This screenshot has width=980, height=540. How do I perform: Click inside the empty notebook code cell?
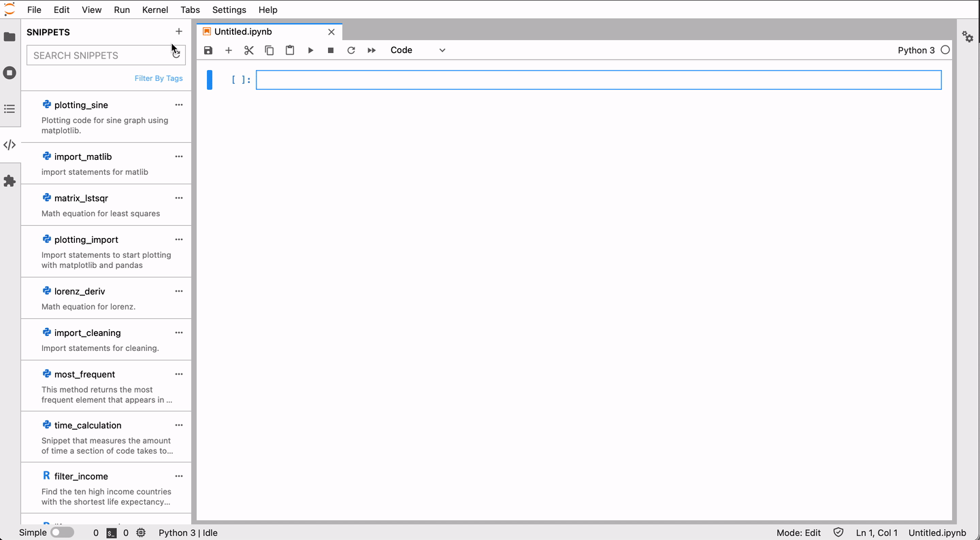599,80
